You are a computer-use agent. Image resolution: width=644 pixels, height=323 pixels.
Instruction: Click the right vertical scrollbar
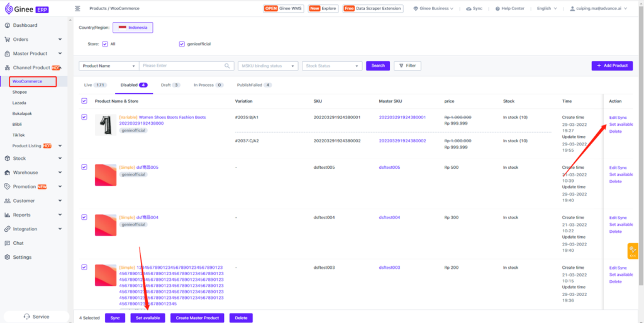tap(641, 148)
